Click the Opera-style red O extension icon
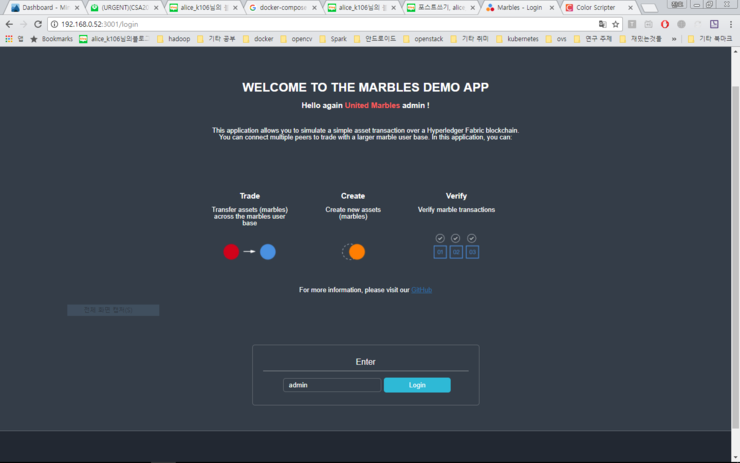 click(664, 24)
